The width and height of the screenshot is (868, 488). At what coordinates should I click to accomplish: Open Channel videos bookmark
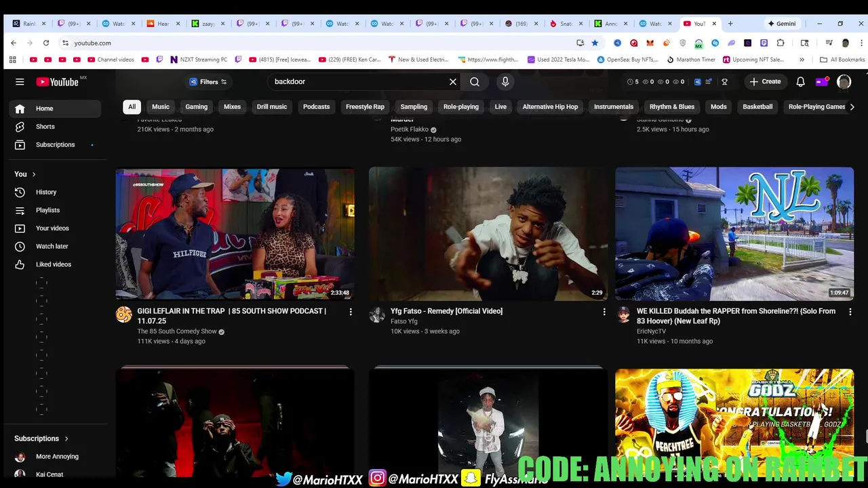pyautogui.click(x=111, y=60)
